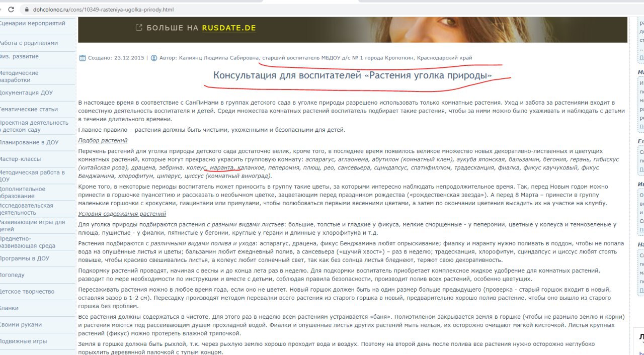
Task: Select Предметно-развивающая среда sidebar item
Action: [27, 242]
